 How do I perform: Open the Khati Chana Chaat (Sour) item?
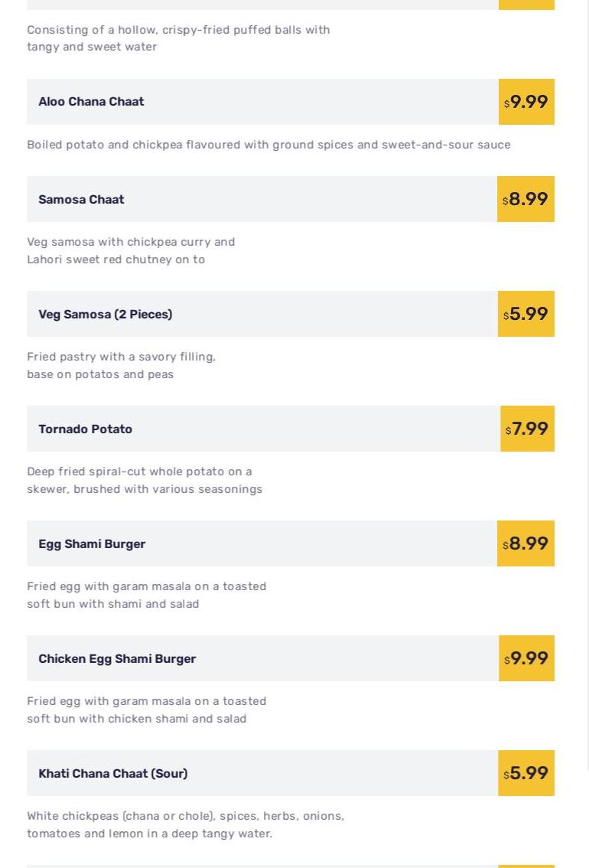[x=112, y=774]
